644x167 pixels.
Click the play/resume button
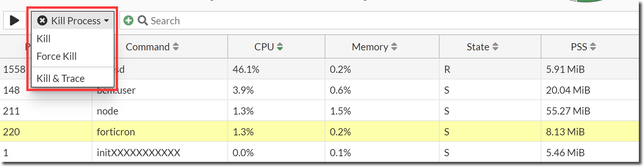click(14, 21)
